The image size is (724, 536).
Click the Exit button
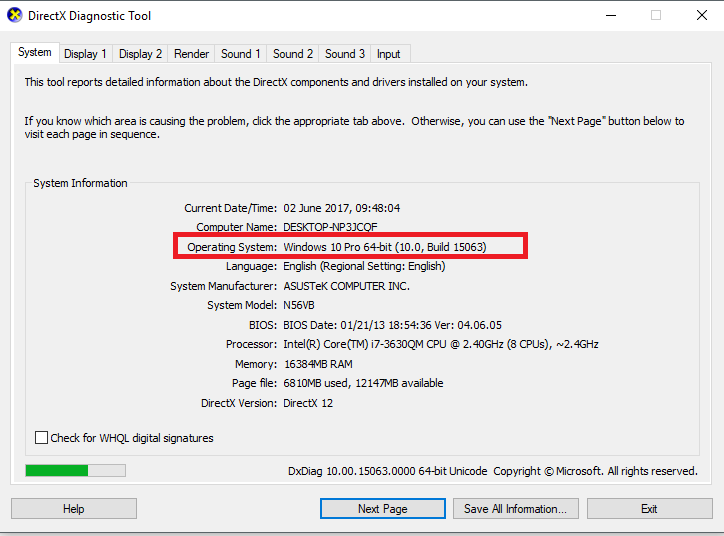650,509
